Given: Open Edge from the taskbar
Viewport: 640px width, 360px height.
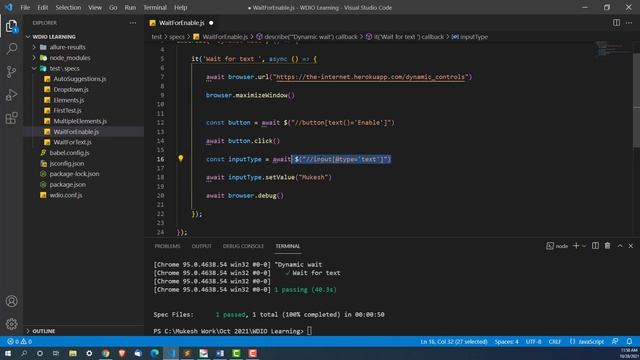Looking at the screenshot, I should (x=155, y=353).
